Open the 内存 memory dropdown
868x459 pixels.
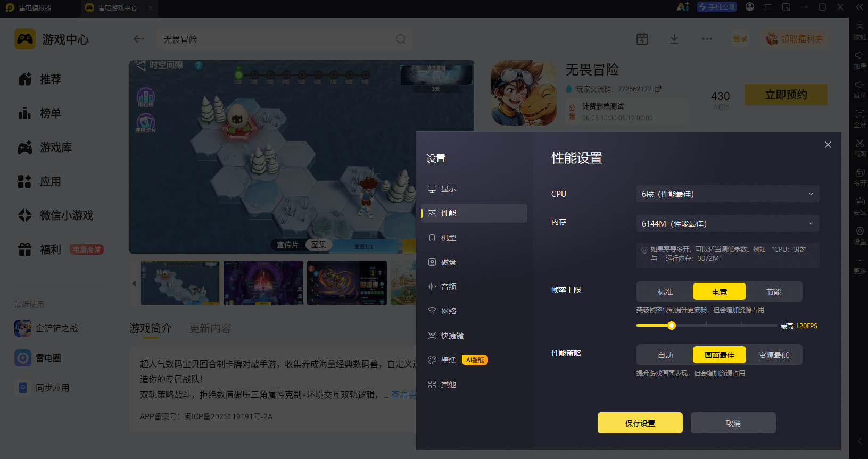click(x=728, y=224)
